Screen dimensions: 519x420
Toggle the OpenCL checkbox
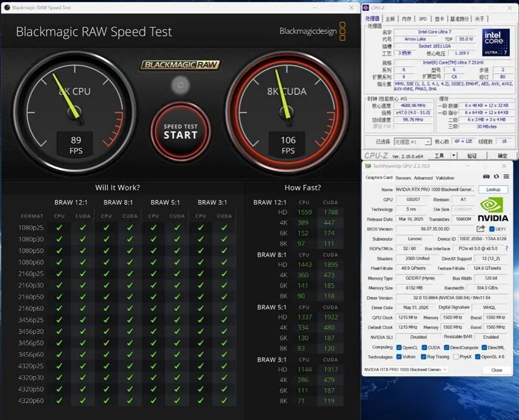tap(399, 347)
